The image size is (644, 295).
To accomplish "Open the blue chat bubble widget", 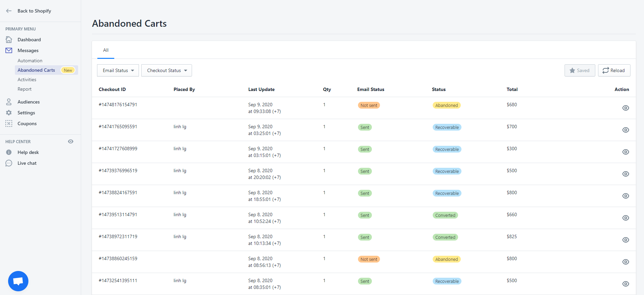I will pos(18,281).
